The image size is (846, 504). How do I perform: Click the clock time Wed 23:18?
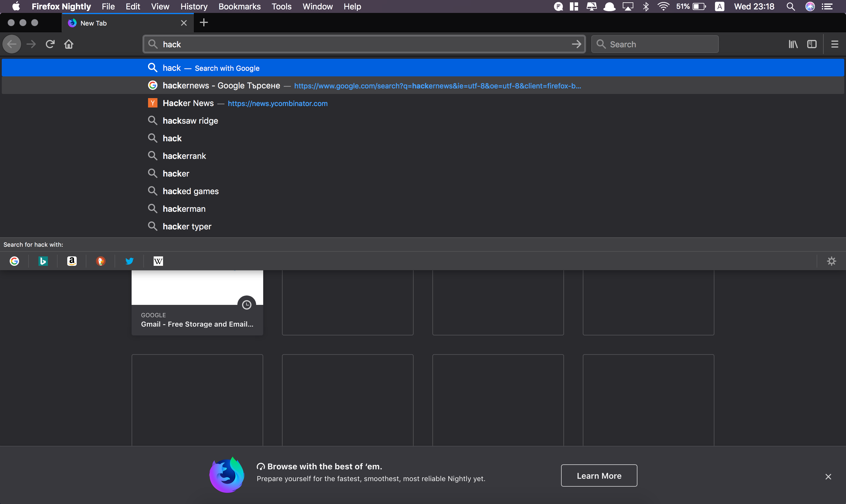tap(754, 6)
